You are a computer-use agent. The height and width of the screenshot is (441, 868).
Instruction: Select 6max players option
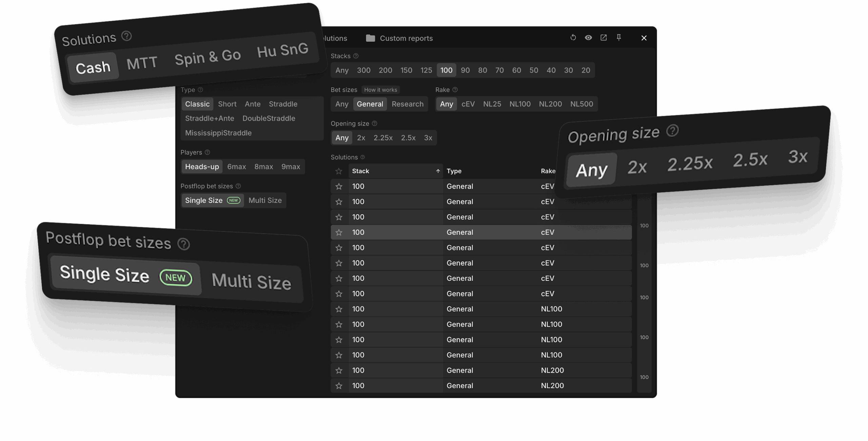coord(236,167)
